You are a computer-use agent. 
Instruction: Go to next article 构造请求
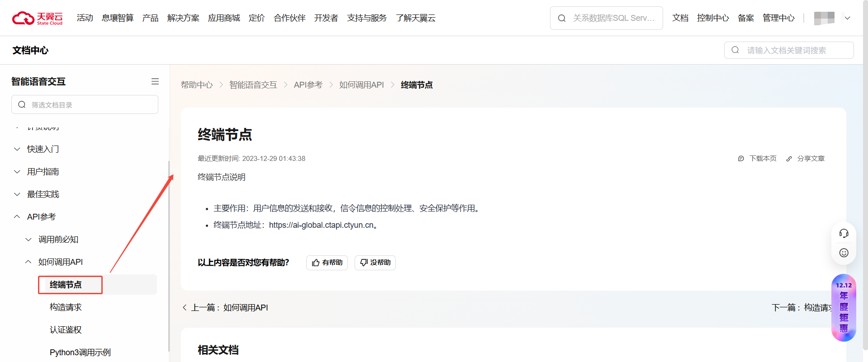click(x=801, y=308)
